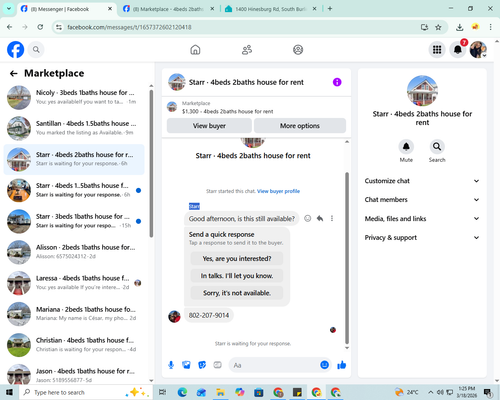
Task: Open the Christian 4beds 1baths conversation
Action: point(74,345)
